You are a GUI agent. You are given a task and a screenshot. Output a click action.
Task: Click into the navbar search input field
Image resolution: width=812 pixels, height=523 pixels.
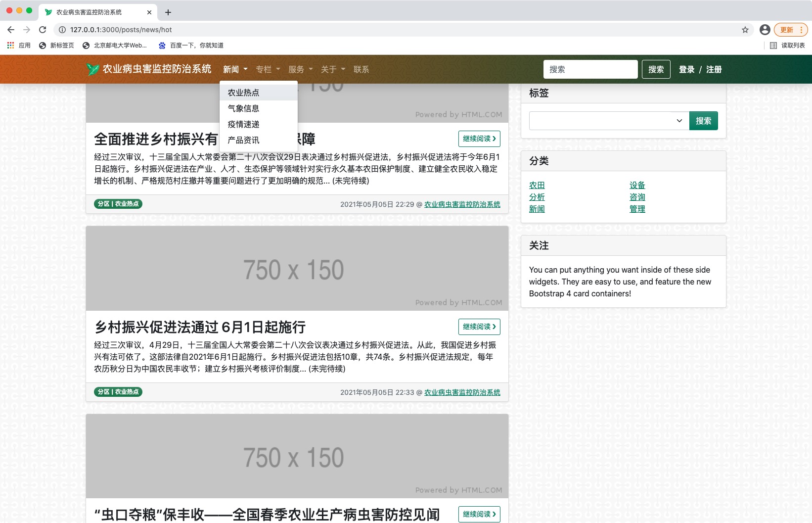click(590, 69)
